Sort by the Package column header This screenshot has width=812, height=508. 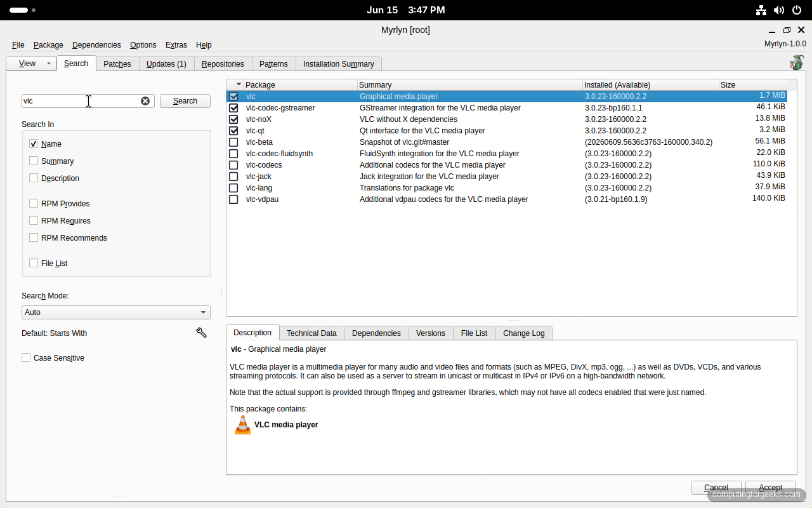tap(301, 84)
